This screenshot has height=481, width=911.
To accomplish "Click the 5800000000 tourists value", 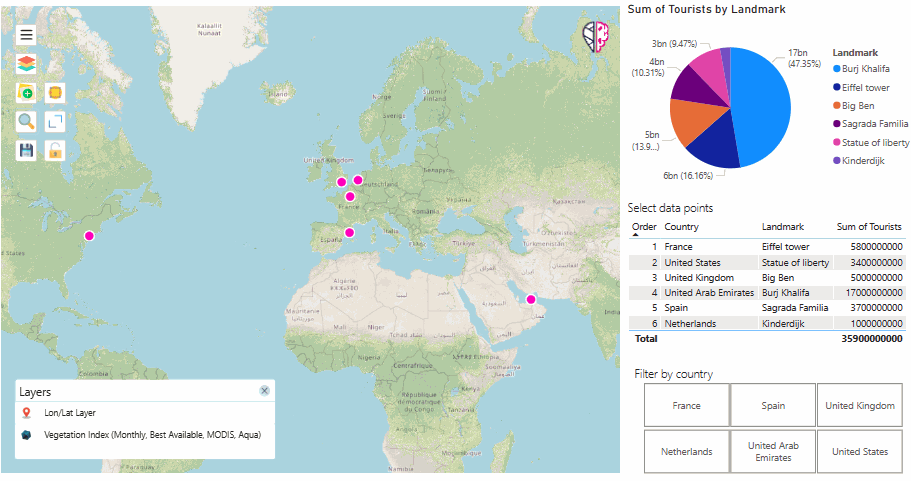I will click(x=877, y=247).
